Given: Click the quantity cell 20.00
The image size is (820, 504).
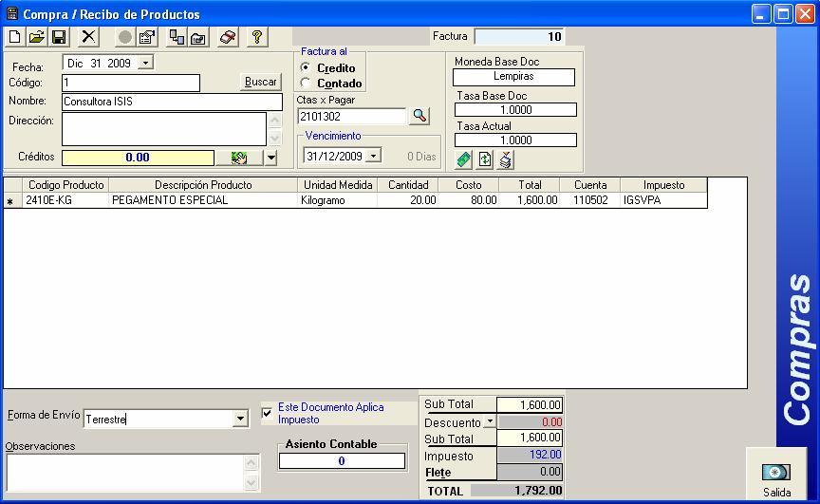Looking at the screenshot, I should click(408, 200).
